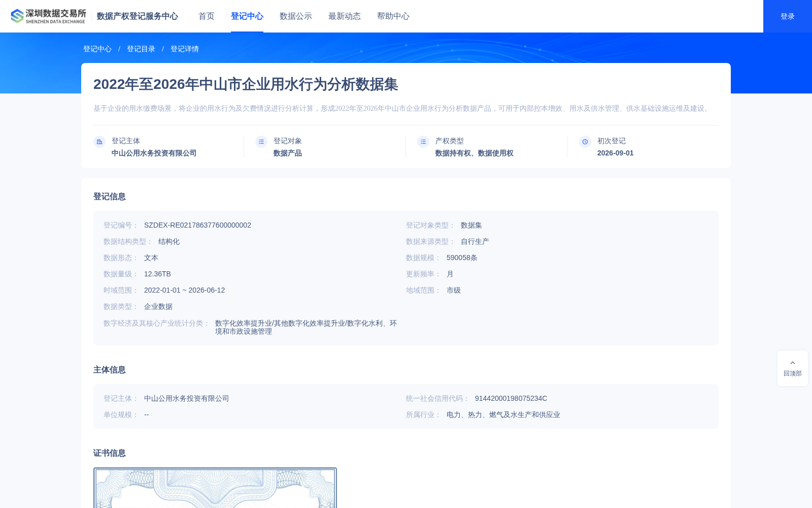Viewport: 812px width, 508px height.
Task: Open the certificate image thumbnail
Action: pos(215,488)
